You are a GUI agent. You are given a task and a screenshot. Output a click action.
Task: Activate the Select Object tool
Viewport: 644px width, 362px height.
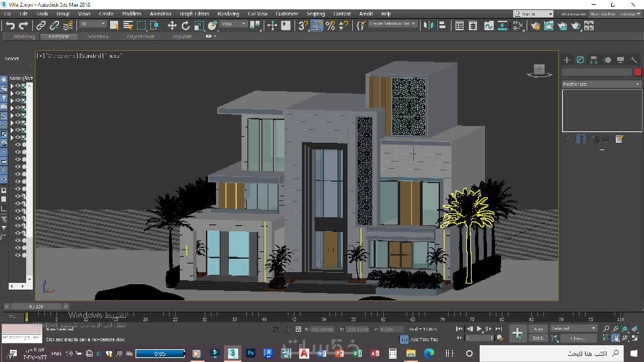114,25
